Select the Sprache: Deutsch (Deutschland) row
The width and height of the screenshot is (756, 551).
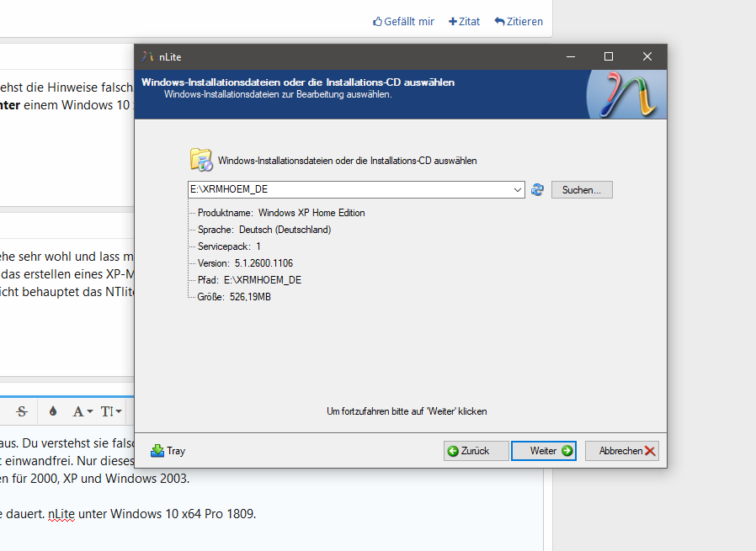tap(264, 230)
